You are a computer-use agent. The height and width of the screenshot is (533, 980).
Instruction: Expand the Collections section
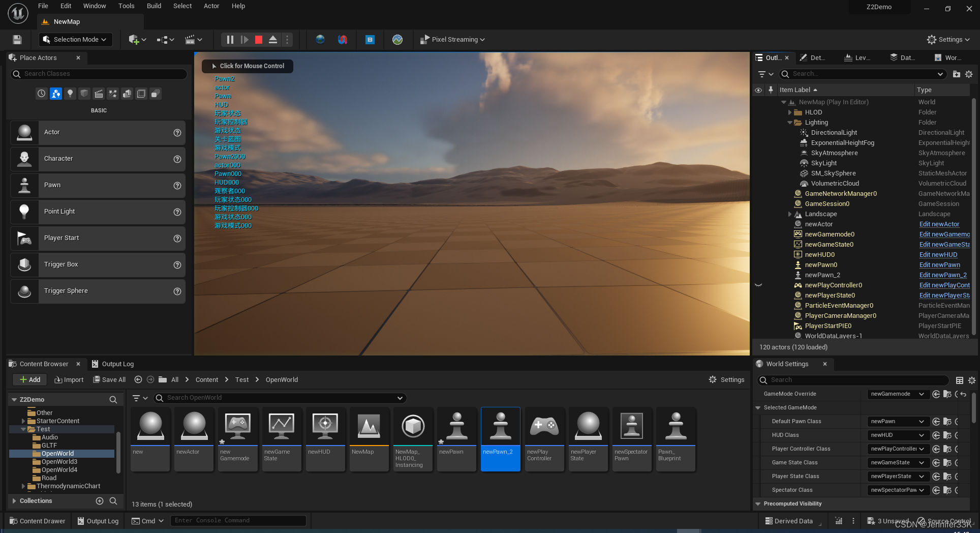14,501
